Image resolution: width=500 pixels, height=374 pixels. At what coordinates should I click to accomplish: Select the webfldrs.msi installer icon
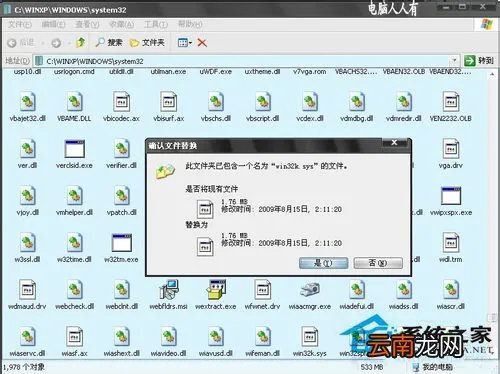[168, 290]
